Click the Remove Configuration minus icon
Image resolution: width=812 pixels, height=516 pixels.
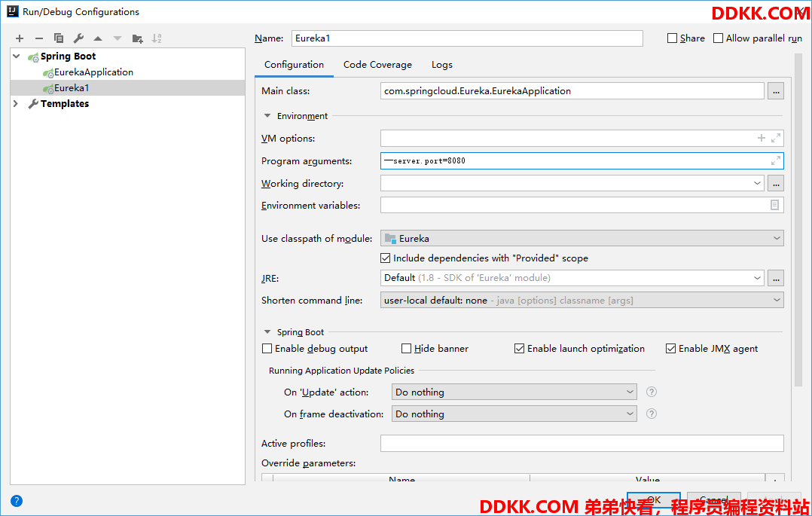coord(39,38)
